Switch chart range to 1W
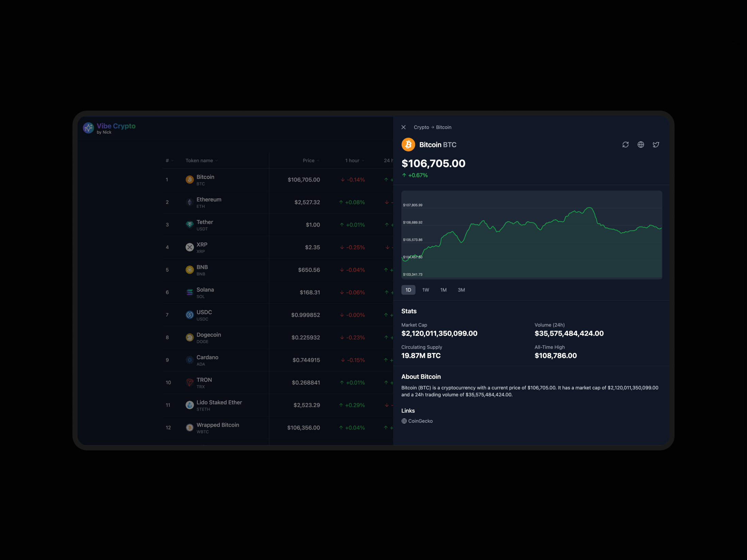Image resolution: width=747 pixels, height=560 pixels. (x=426, y=290)
